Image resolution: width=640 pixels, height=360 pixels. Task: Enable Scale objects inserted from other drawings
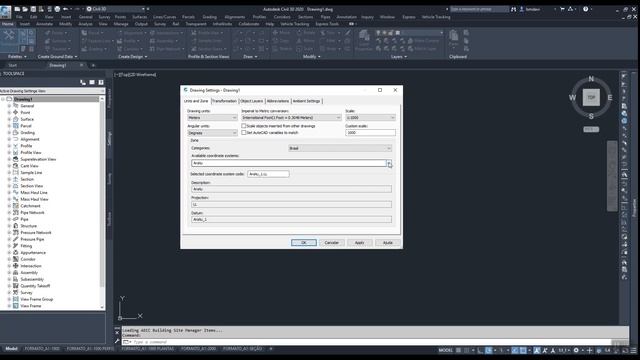pyautogui.click(x=244, y=126)
